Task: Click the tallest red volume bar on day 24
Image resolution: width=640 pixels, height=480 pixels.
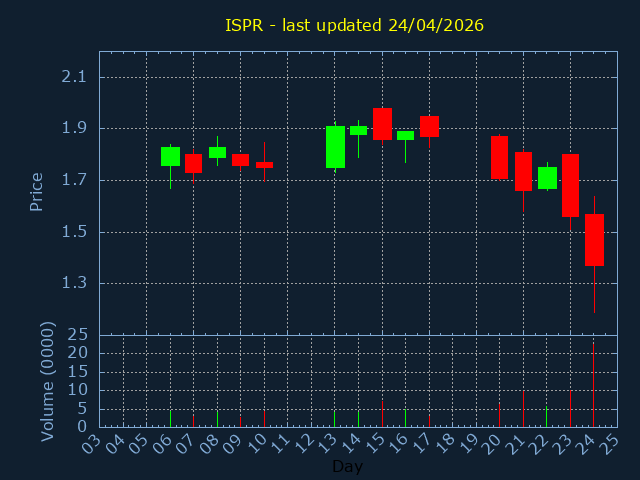Action: point(593,385)
